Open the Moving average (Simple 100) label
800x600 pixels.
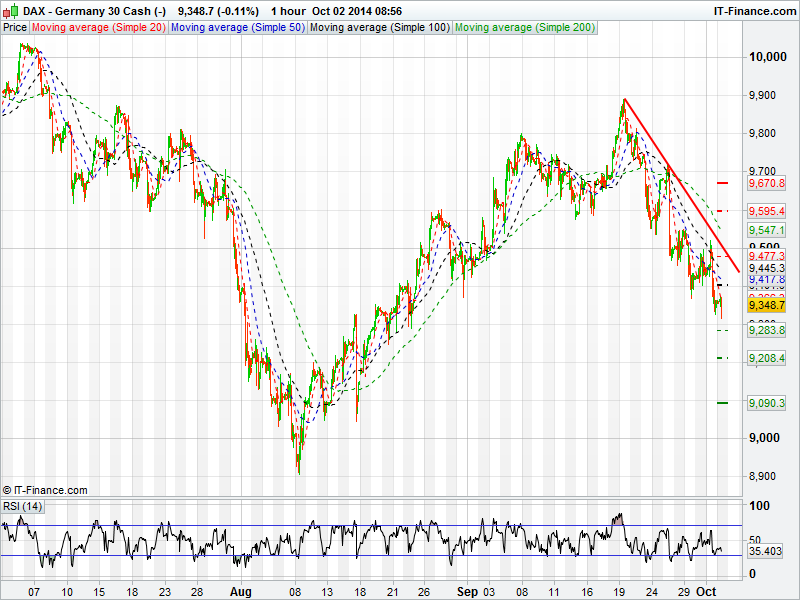click(x=379, y=28)
